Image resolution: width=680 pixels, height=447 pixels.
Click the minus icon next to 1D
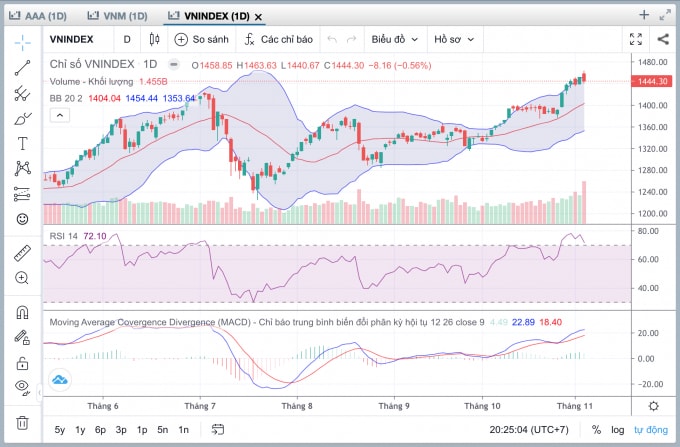click(173, 65)
